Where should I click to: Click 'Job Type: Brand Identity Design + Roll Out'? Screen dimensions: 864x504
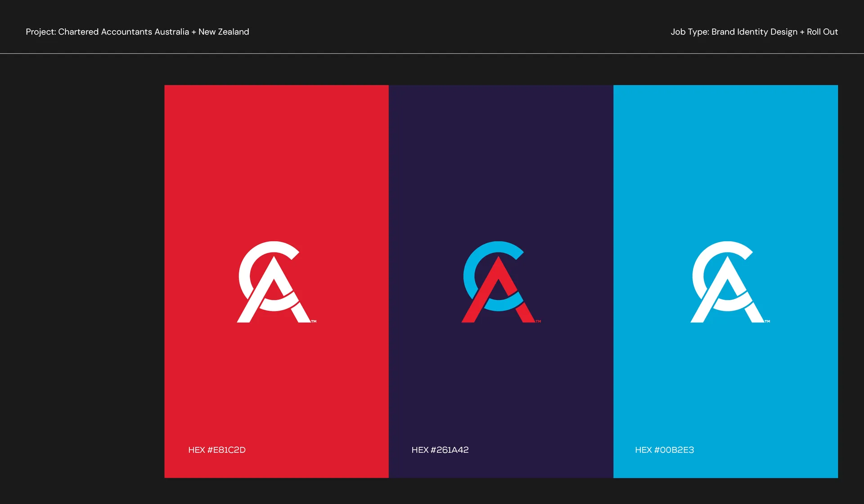(x=754, y=32)
